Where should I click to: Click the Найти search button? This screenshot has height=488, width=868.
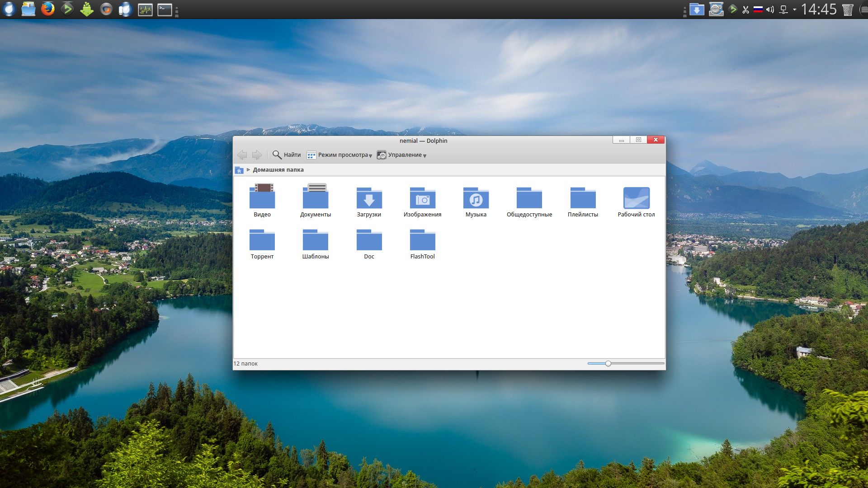click(x=287, y=155)
